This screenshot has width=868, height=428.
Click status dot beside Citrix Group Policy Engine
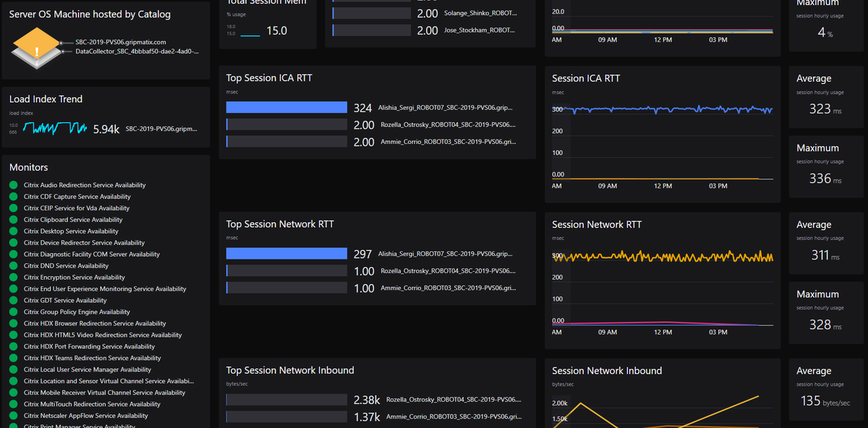(x=13, y=312)
